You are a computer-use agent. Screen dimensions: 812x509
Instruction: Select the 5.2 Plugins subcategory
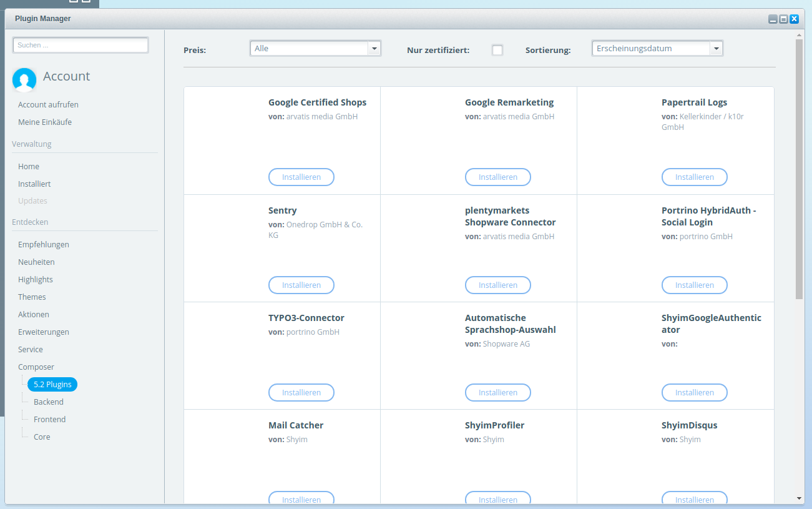pyautogui.click(x=52, y=384)
